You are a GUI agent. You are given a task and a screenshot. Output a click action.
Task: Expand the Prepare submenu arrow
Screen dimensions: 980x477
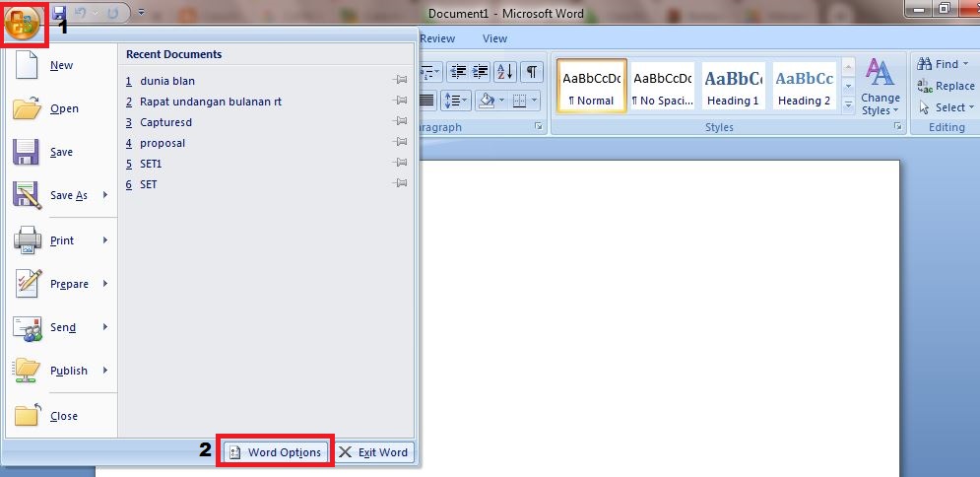click(105, 284)
